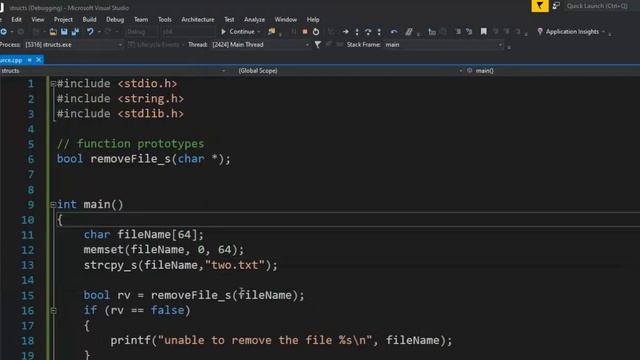Viewport: 640px width, 360px height.
Task: Open the main() member navigation dropdown
Action: coord(553,71)
